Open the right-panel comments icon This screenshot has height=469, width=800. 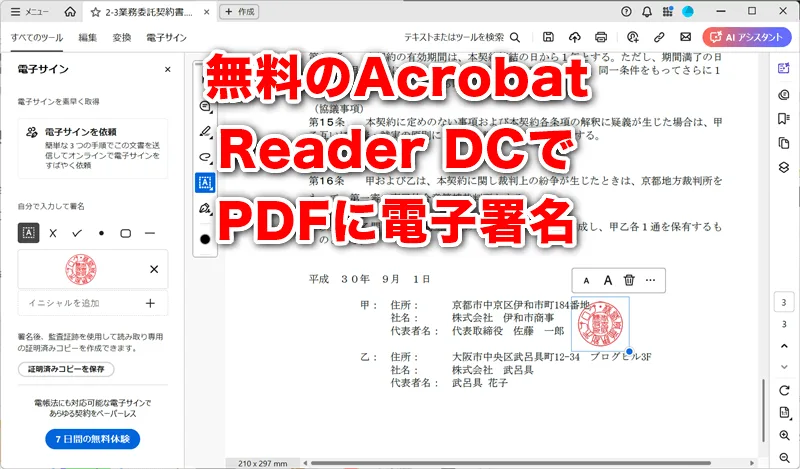coord(784,94)
